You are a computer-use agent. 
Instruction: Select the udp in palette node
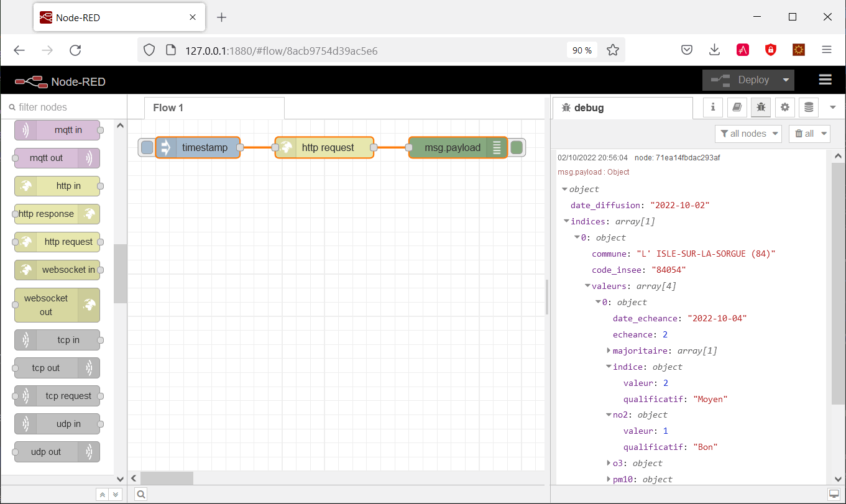click(57, 424)
